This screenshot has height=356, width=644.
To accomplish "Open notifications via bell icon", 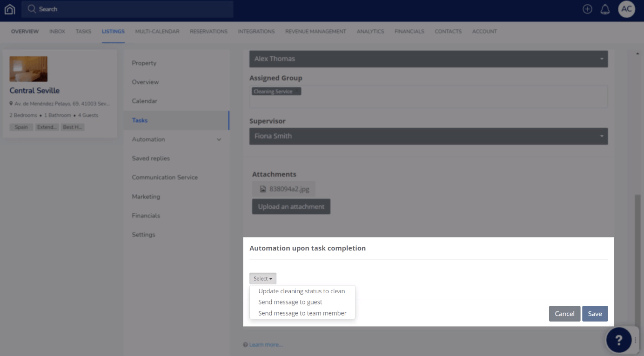I will [x=605, y=9].
